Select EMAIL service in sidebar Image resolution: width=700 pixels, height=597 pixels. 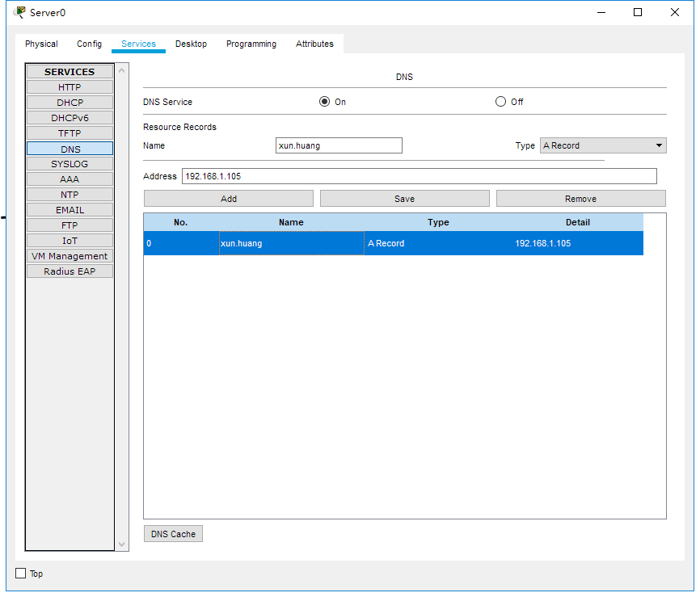point(70,210)
